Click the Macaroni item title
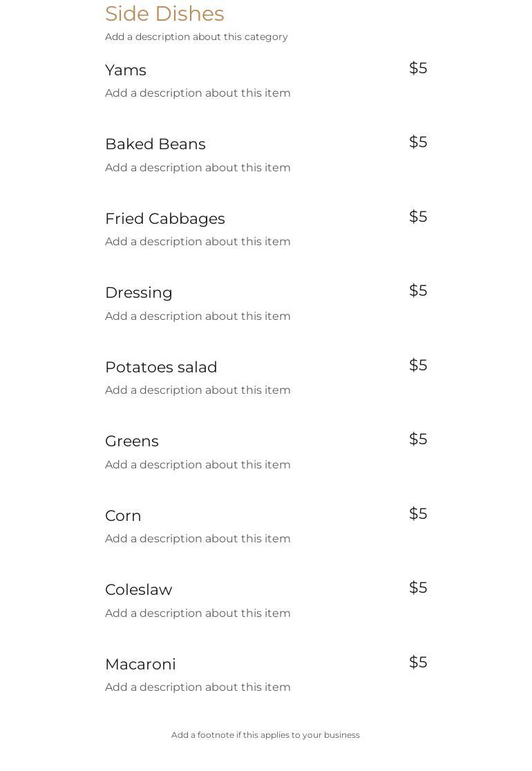This screenshot has width=532, height=771. [x=140, y=665]
